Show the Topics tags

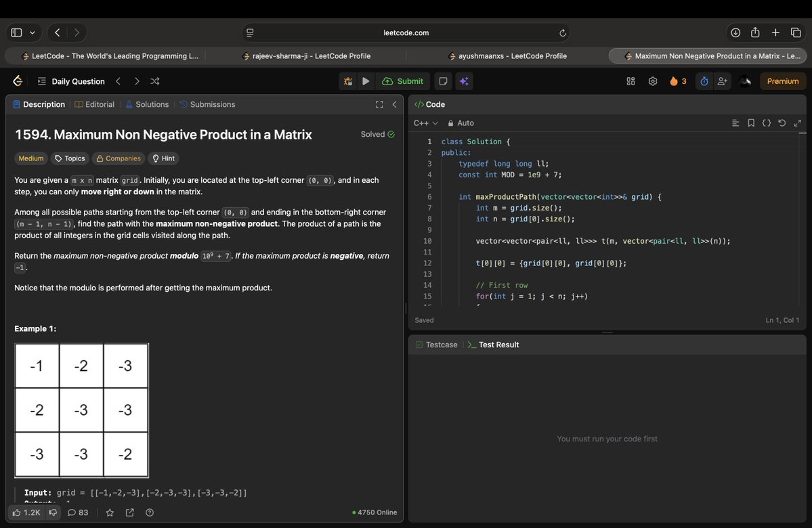point(70,158)
